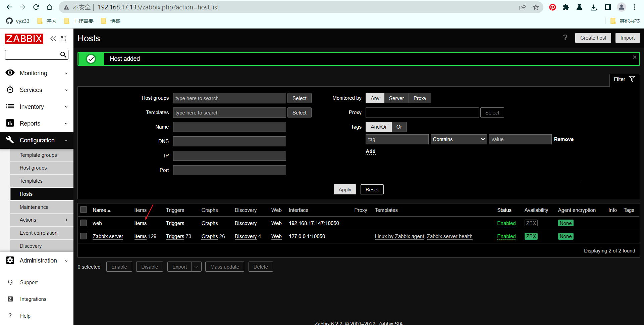
Task: Check the checkbox for host web
Action: 84,223
